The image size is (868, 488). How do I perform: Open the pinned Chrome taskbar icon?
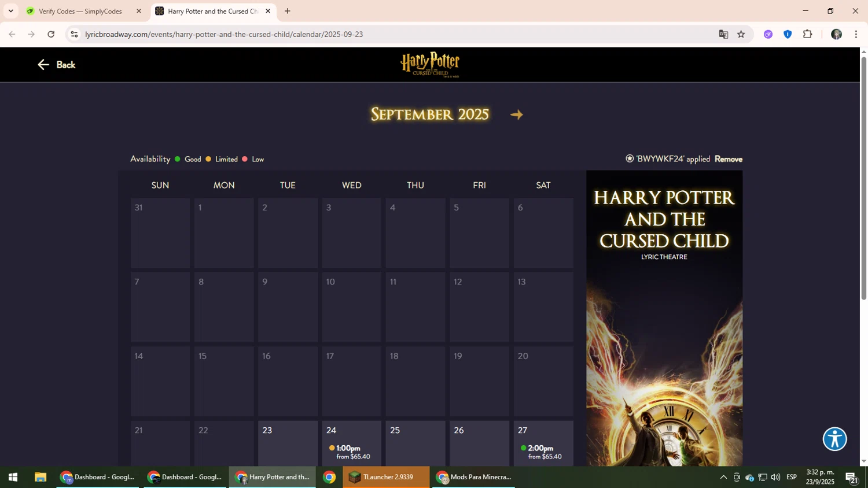tap(329, 477)
